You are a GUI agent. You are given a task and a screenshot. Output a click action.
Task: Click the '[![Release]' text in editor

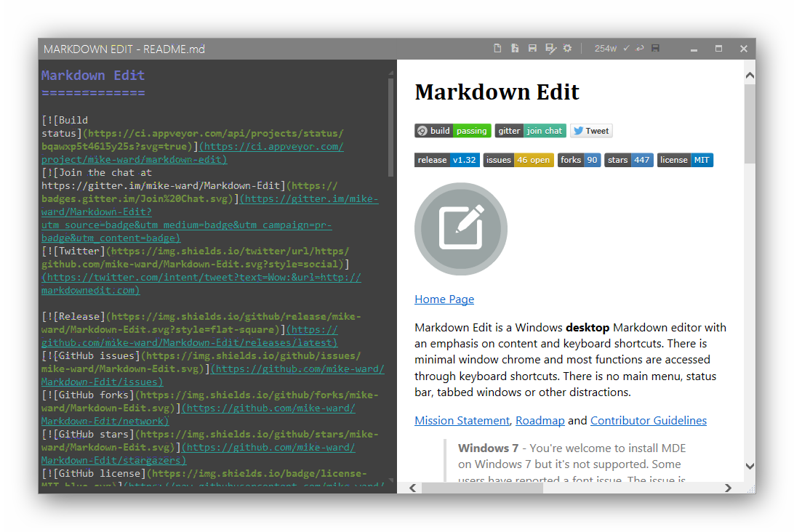73,316
